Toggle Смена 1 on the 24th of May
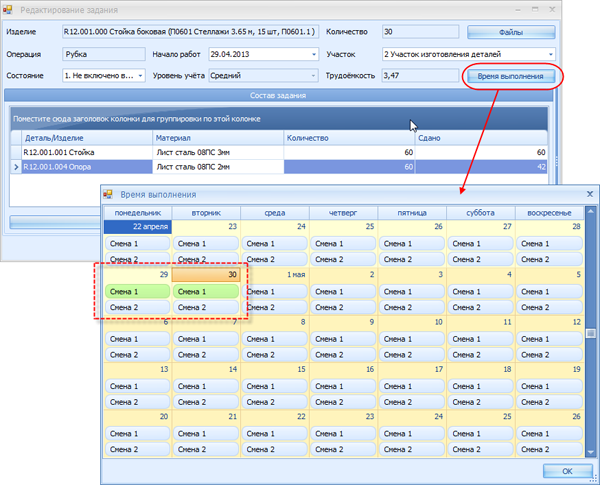Image resolution: width=600 pixels, height=485 pixels. point(412,434)
